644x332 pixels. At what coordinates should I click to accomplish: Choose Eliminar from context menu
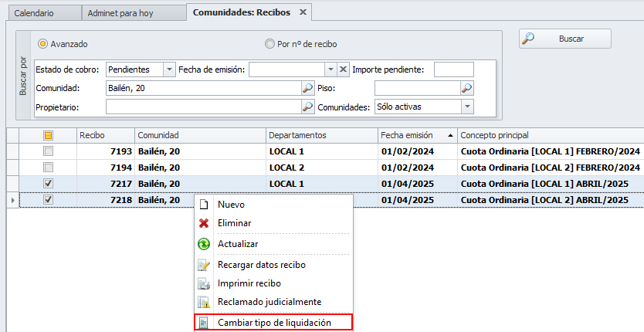click(273, 223)
